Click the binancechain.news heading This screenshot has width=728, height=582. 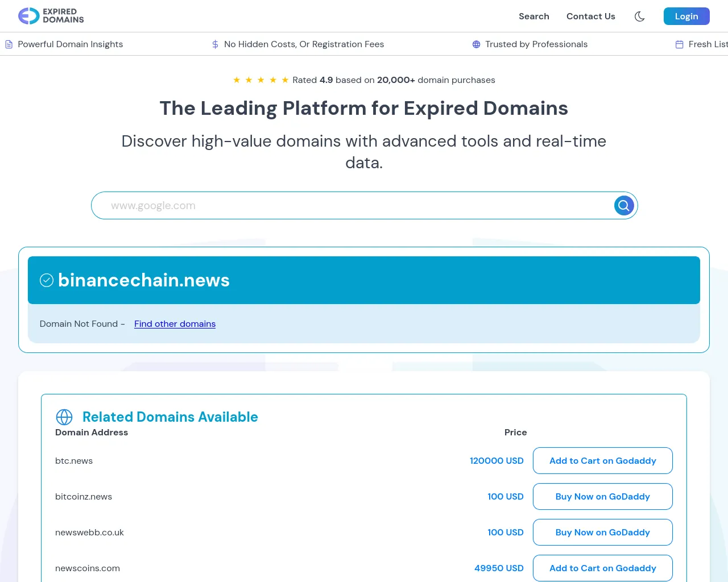pos(144,280)
